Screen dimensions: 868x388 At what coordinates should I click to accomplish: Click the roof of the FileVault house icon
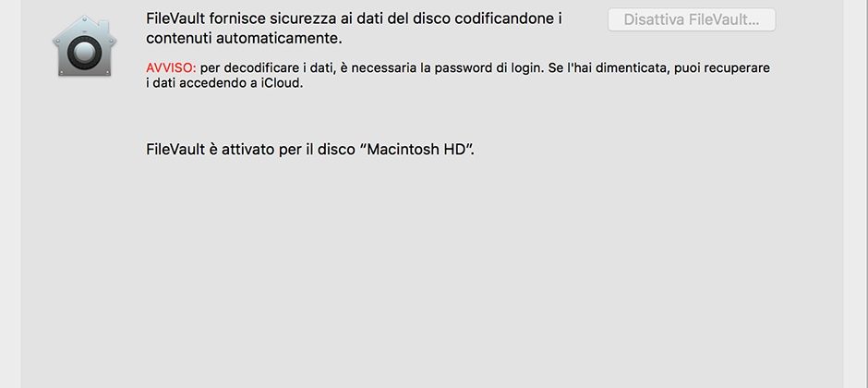pos(84,23)
